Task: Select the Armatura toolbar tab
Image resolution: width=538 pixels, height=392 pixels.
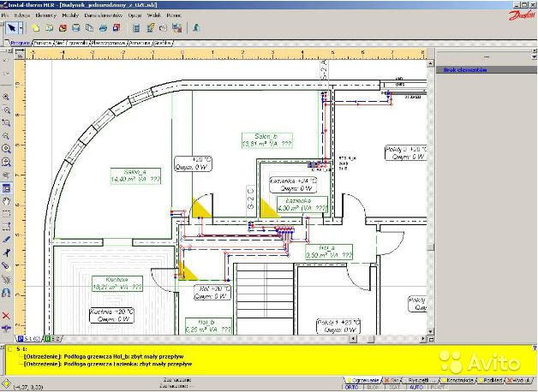Action: tap(142, 41)
